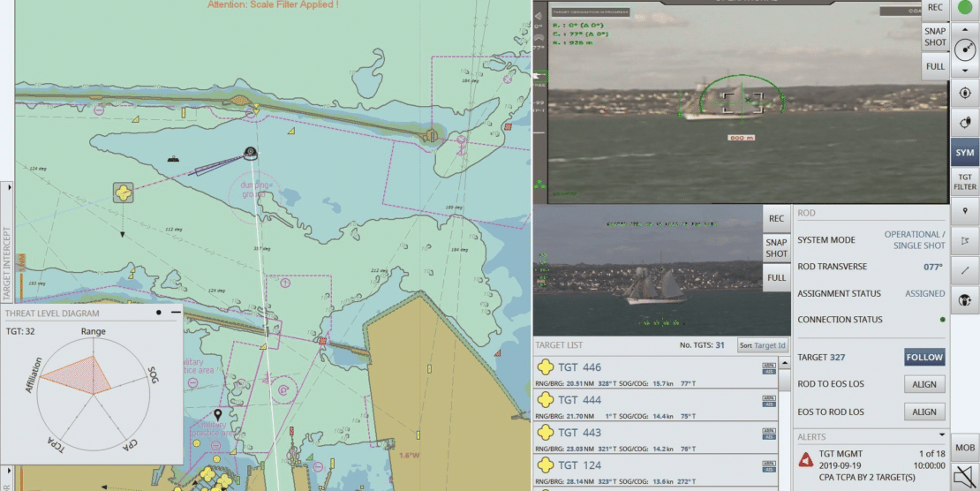Click the range scale decrease arrow

click(x=964, y=70)
